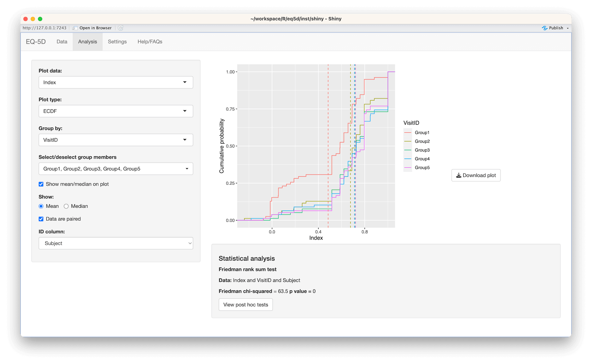The width and height of the screenshot is (592, 364).
Task: Open the Settings tab
Action: (x=117, y=42)
